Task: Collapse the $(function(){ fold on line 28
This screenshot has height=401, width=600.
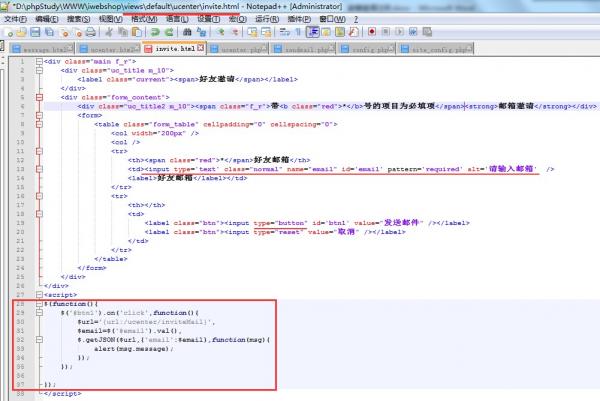Action: coord(39,304)
